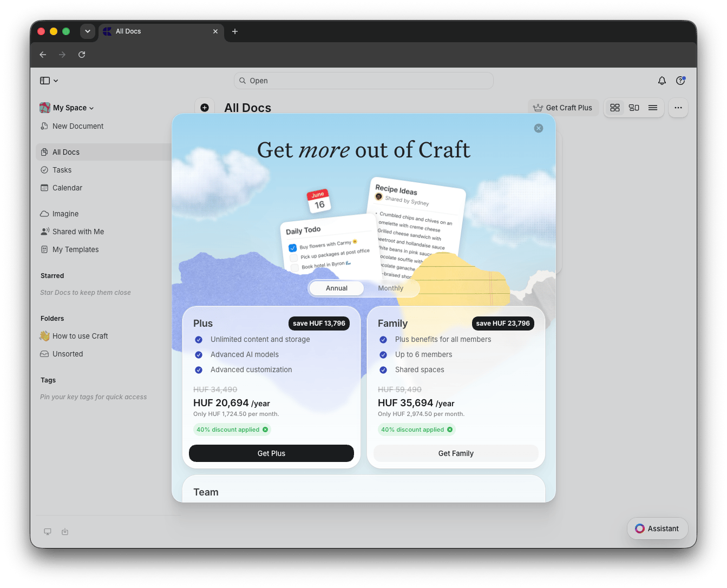Click the Daily Todo checked checkbox
Viewport: 727px width, 588px height.
[292, 248]
